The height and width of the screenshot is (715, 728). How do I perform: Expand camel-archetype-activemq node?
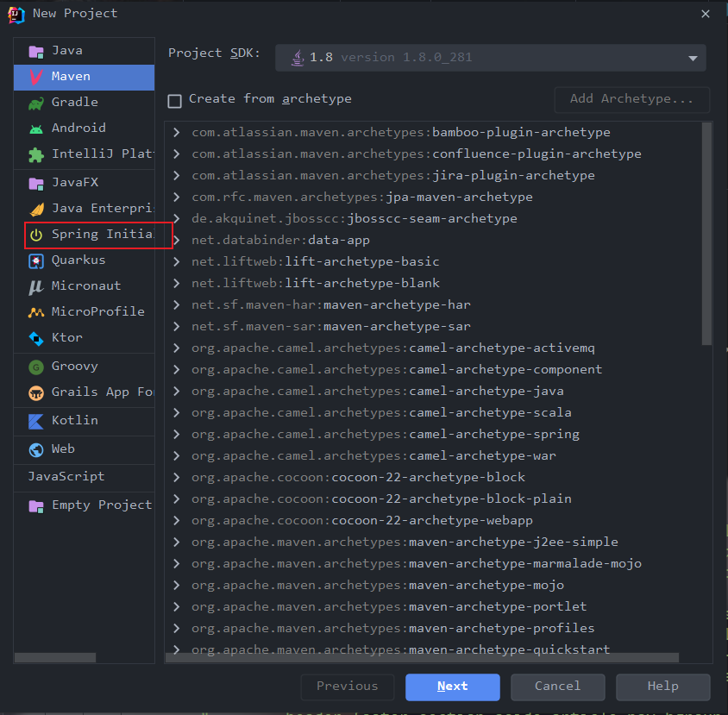(177, 348)
